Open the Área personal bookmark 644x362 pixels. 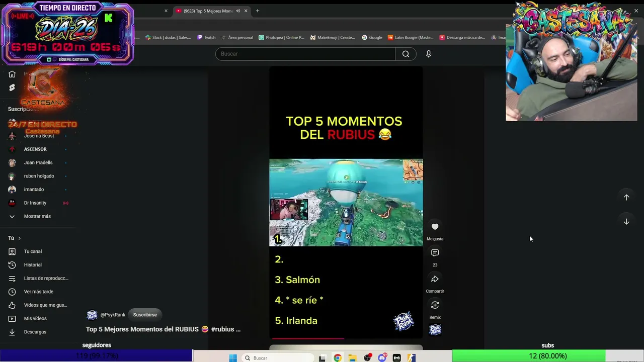(237, 37)
